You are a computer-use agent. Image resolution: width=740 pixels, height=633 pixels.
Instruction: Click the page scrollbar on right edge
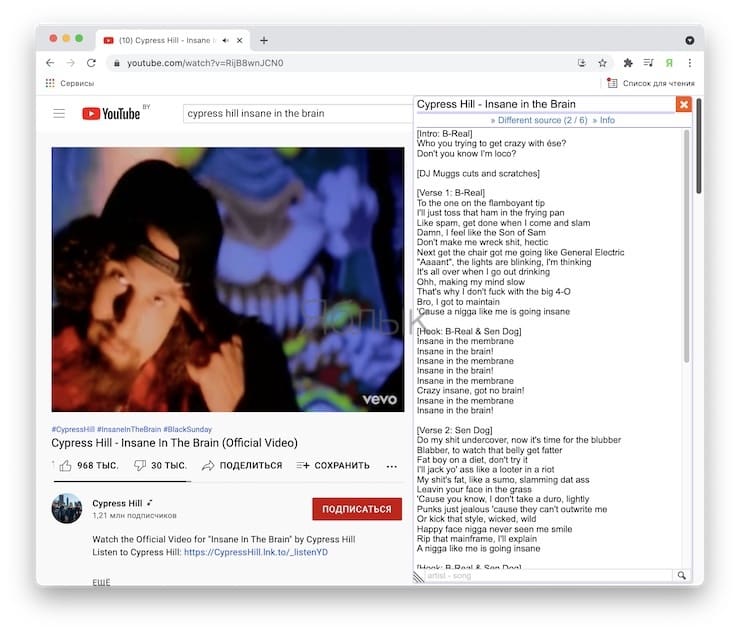point(699,145)
